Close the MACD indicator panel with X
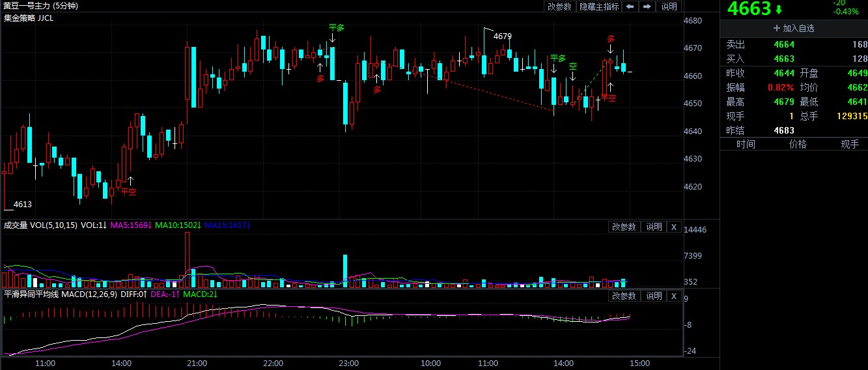This screenshot has height=370, width=868. point(674,296)
